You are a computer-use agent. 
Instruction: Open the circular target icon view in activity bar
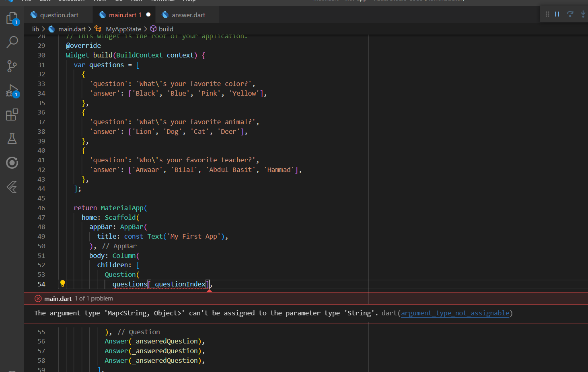click(12, 163)
